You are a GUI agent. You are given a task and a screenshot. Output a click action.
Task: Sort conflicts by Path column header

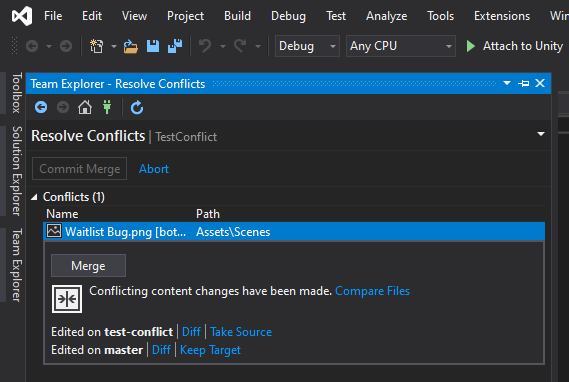coord(208,214)
